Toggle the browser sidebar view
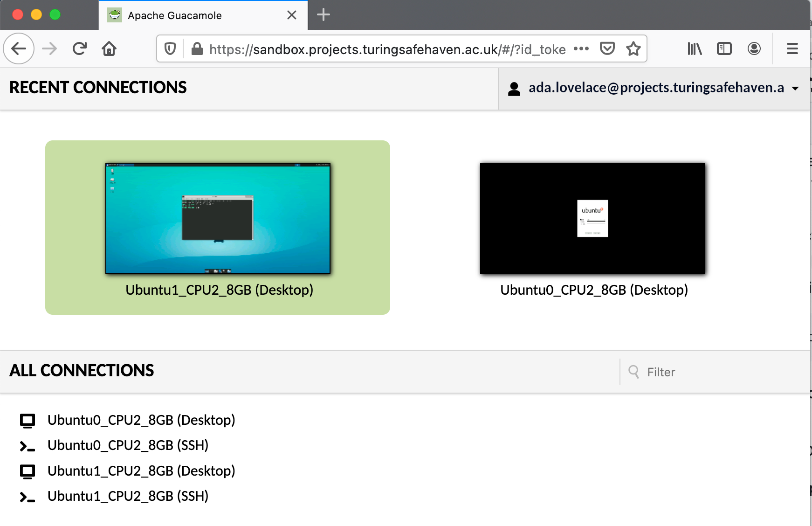The width and height of the screenshot is (812, 526). 724,48
